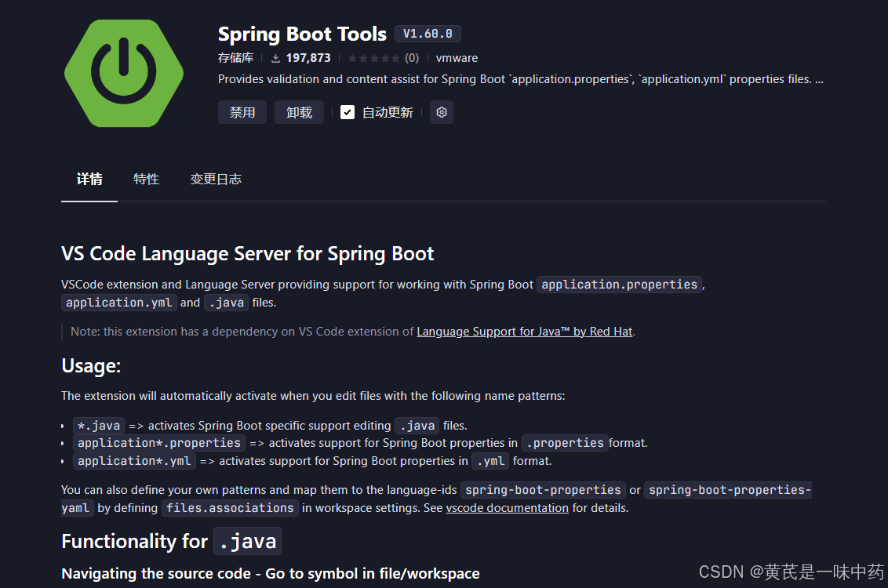The height and width of the screenshot is (588, 888).
Task: Open the 详情 details tab
Action: tap(89, 180)
